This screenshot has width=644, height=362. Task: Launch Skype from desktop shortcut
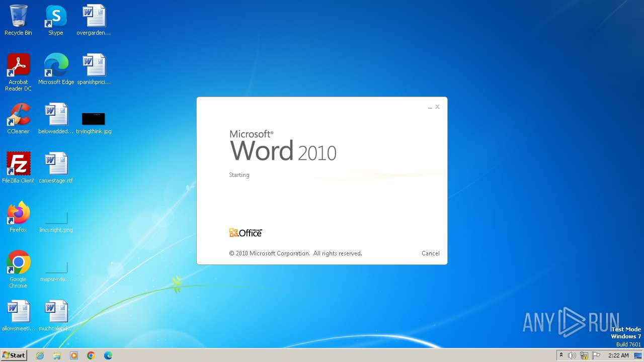click(56, 20)
